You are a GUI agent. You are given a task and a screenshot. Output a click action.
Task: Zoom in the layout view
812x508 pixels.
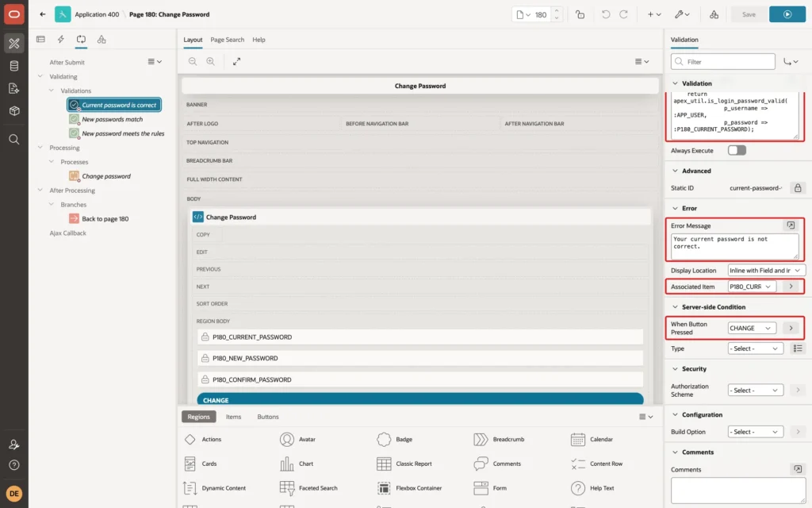point(211,61)
